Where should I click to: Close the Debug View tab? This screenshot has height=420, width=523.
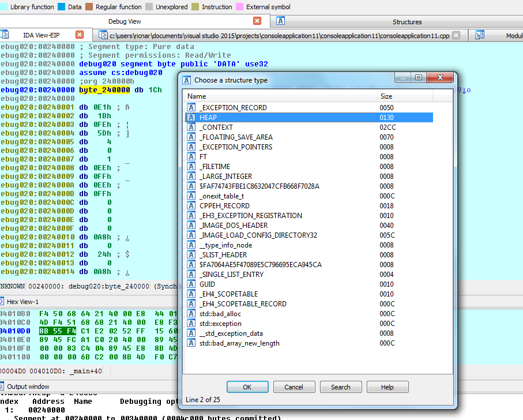coord(257,21)
